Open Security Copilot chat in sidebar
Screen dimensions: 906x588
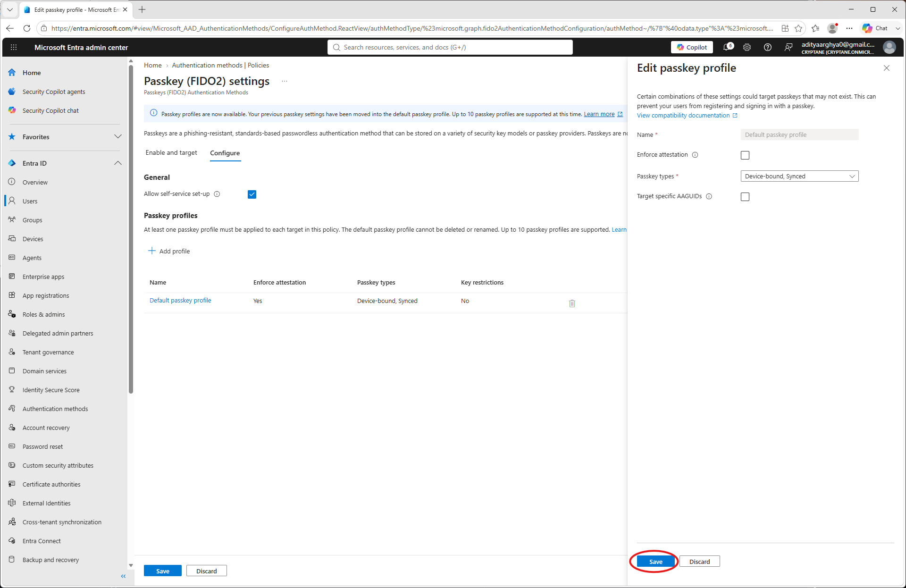(50, 110)
